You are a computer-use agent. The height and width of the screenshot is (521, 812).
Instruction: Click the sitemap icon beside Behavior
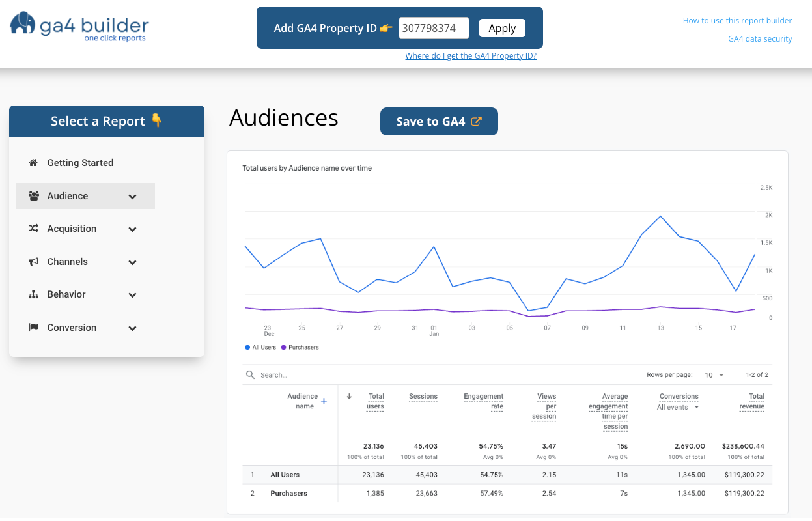(33, 294)
